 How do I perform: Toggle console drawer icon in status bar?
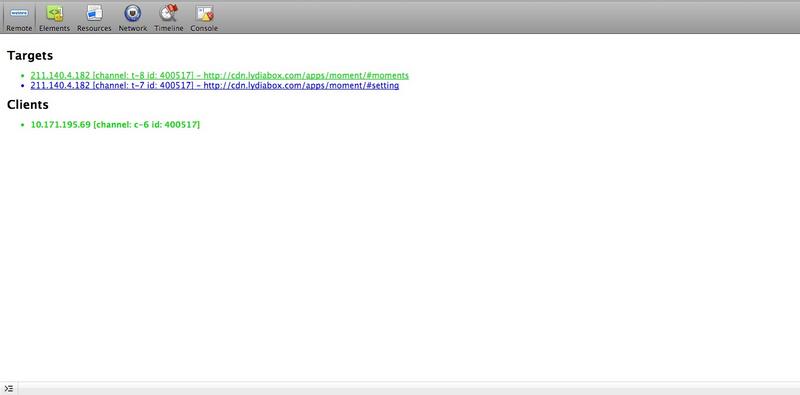pyautogui.click(x=9, y=389)
